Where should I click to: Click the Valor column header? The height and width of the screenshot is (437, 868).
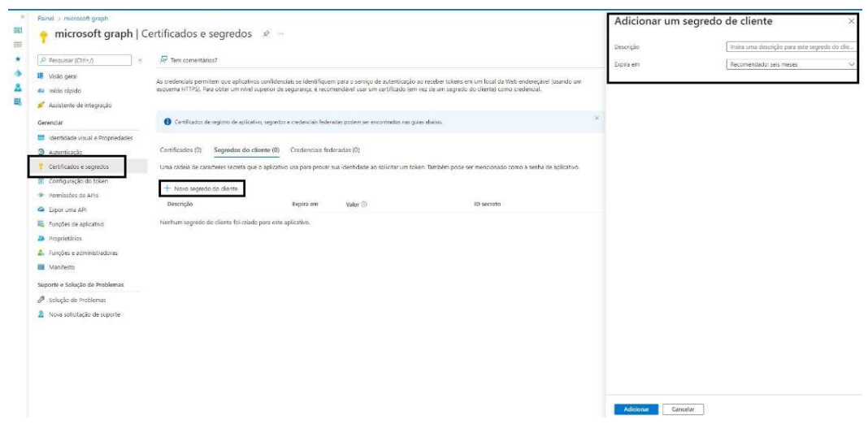(x=353, y=204)
